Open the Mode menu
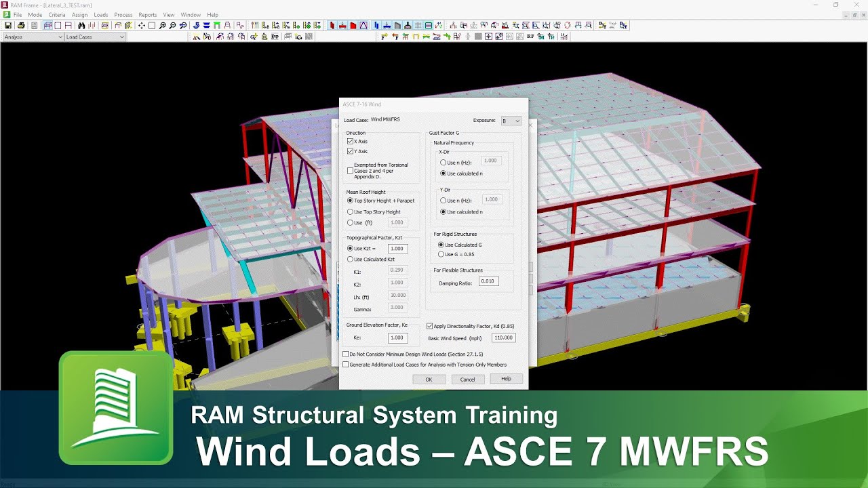 tap(35, 15)
